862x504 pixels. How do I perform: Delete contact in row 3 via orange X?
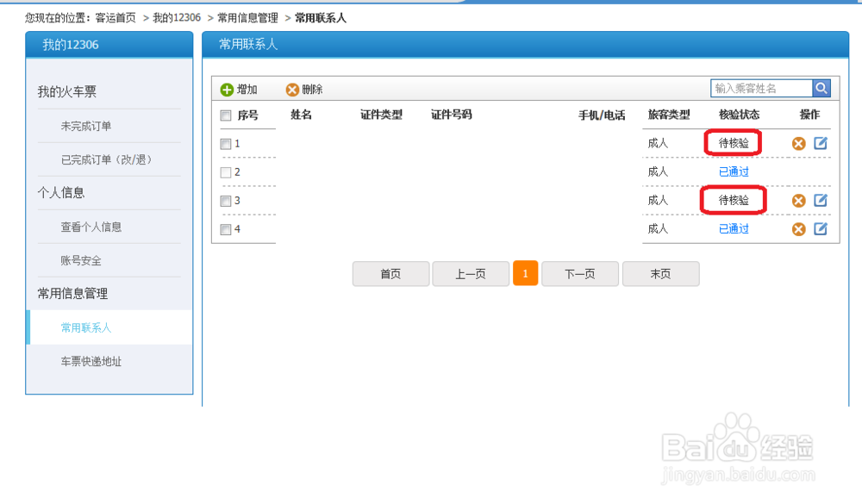(x=799, y=201)
